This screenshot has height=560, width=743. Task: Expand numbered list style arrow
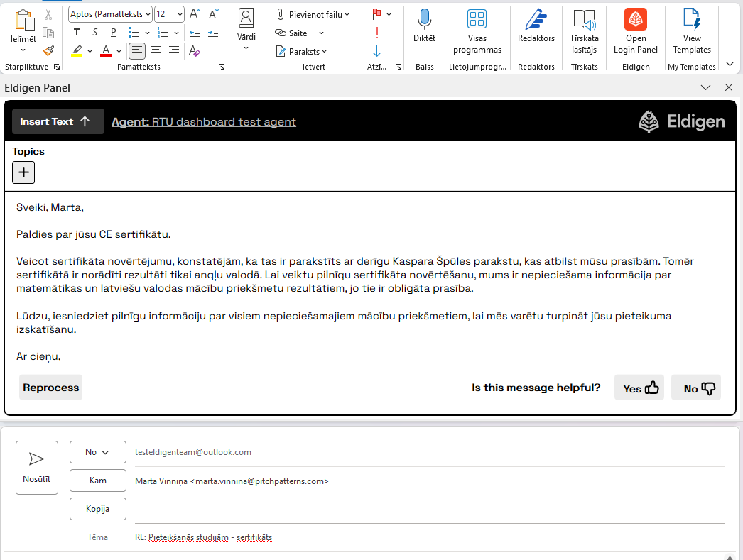click(x=176, y=33)
